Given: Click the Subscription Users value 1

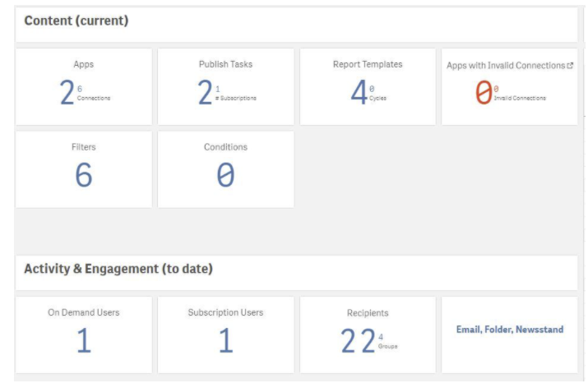Looking at the screenshot, I should [226, 340].
